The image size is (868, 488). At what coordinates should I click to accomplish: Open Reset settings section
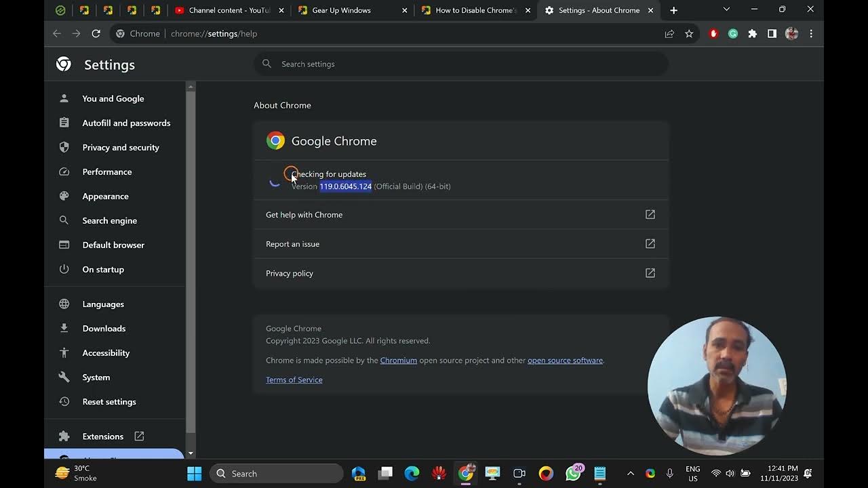point(109,401)
